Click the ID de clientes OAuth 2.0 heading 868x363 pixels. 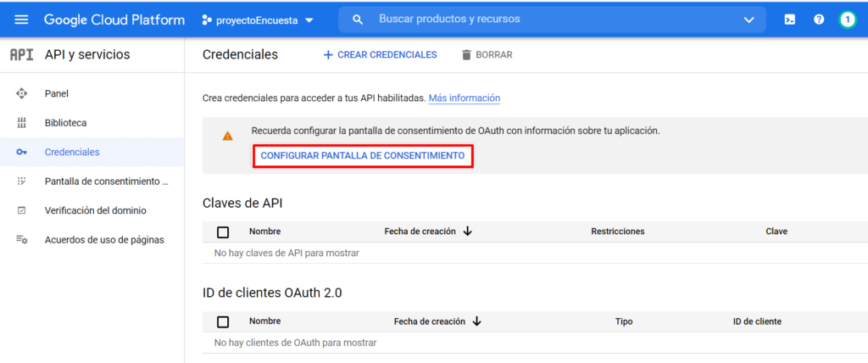pyautogui.click(x=272, y=293)
